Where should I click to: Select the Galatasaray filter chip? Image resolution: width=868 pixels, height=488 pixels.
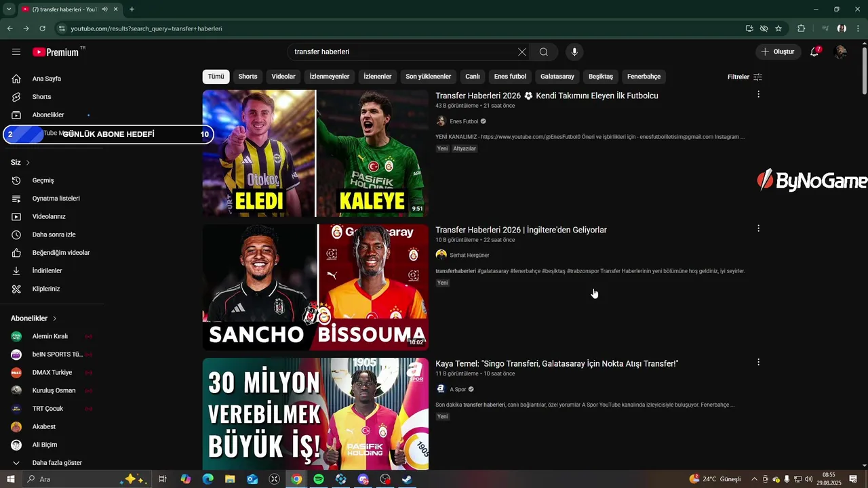(x=557, y=77)
